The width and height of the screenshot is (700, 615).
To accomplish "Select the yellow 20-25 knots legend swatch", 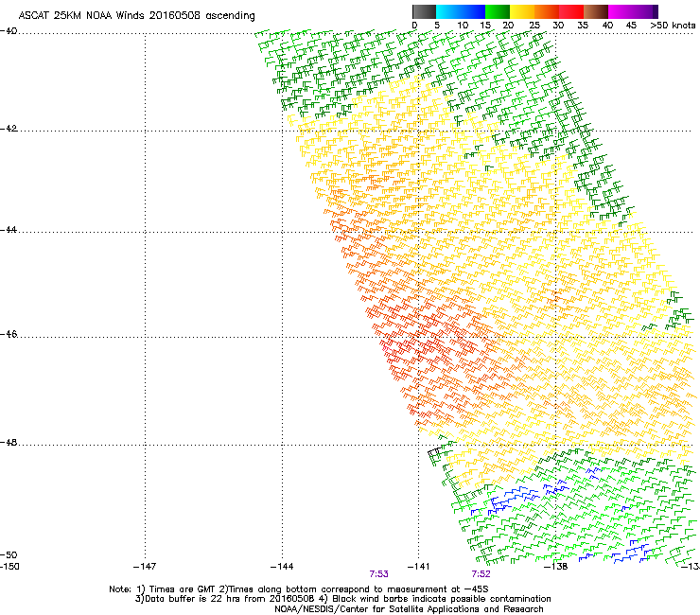I will click(522, 11).
